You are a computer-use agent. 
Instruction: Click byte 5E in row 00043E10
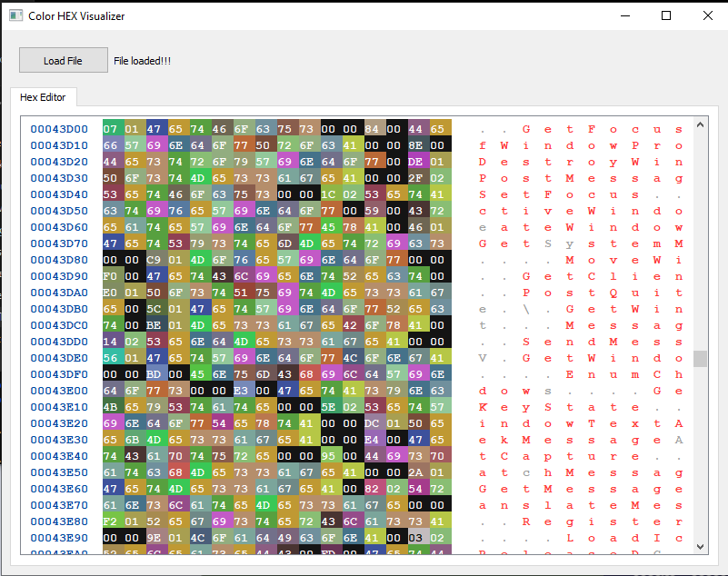pyautogui.click(x=332, y=407)
